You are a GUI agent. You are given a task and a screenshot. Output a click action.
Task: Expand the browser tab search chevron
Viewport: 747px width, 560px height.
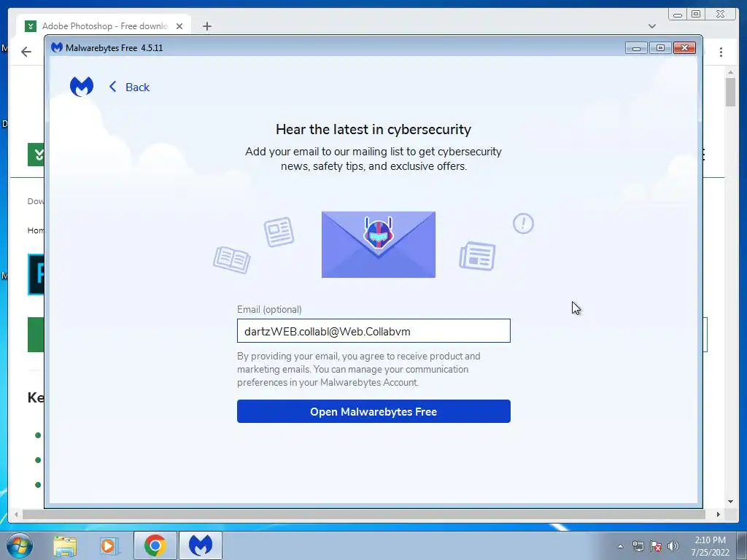(x=652, y=26)
